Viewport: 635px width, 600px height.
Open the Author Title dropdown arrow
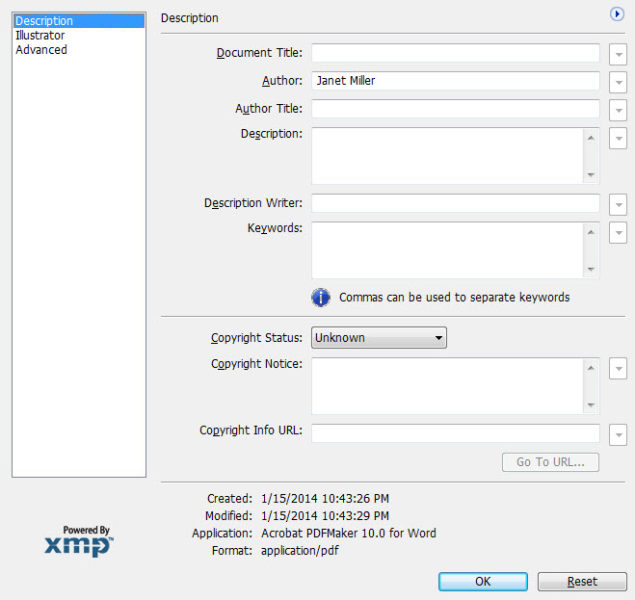tap(618, 109)
